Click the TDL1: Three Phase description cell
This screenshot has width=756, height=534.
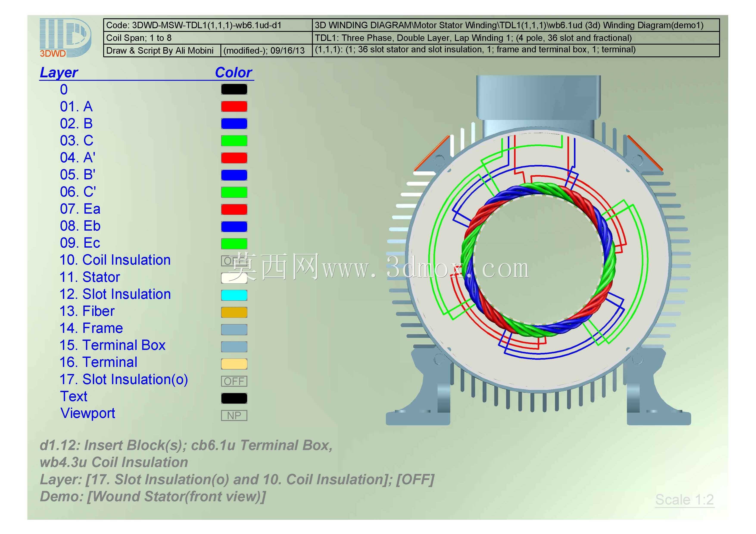click(x=516, y=38)
